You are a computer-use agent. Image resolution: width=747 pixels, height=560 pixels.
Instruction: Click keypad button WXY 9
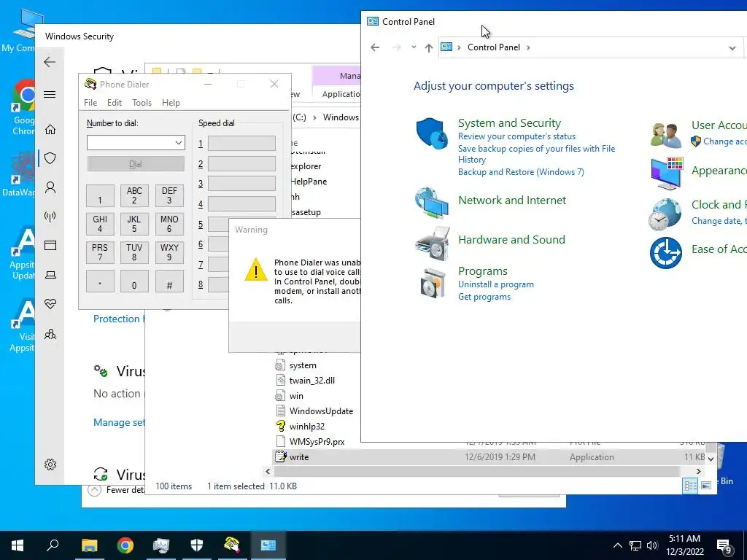click(x=169, y=252)
